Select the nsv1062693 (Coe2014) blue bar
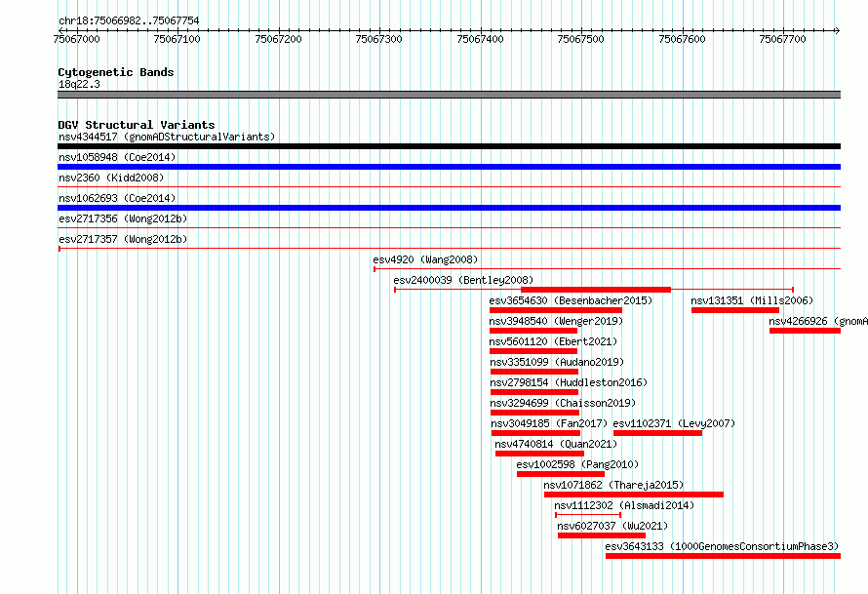868x594 pixels. point(449,208)
